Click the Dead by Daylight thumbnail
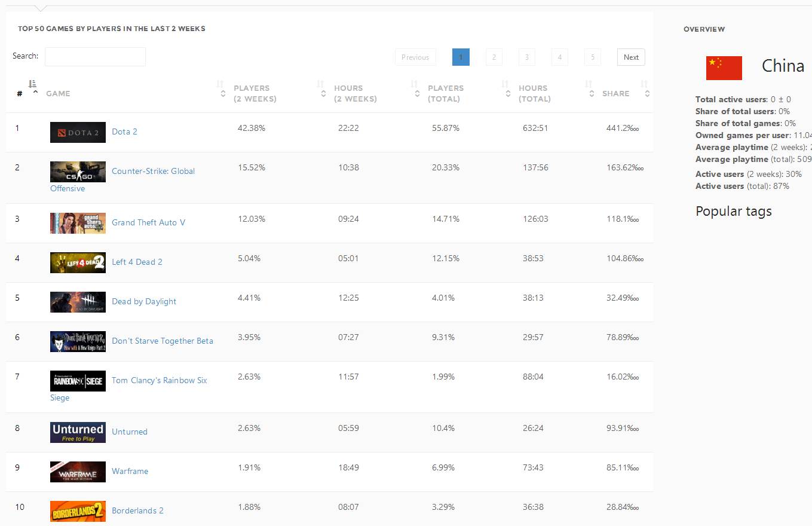 (x=78, y=302)
